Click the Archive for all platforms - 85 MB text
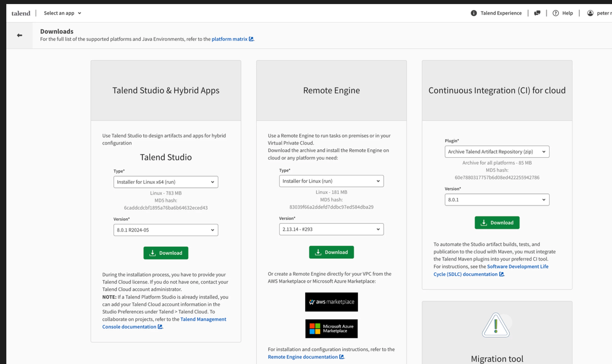Screen dimensions: 612x364 point(497,163)
